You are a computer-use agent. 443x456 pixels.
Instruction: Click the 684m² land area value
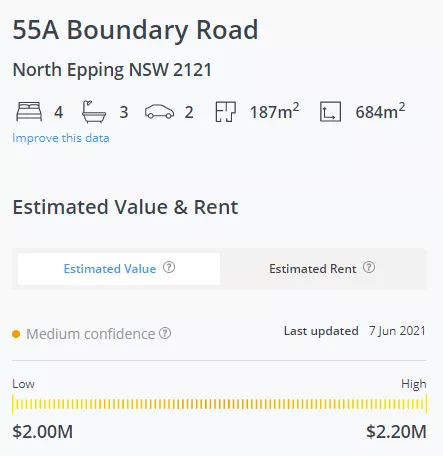[380, 111]
